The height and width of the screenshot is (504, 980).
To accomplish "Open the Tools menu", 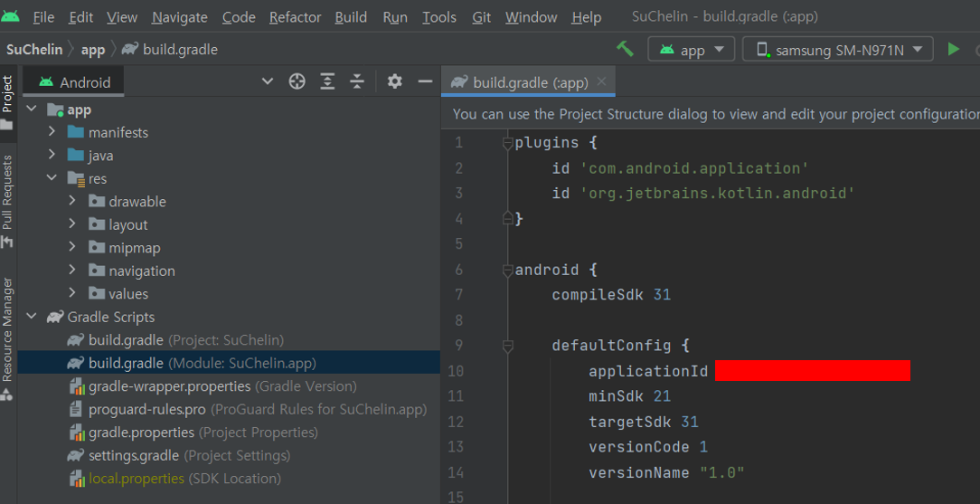I will [438, 17].
